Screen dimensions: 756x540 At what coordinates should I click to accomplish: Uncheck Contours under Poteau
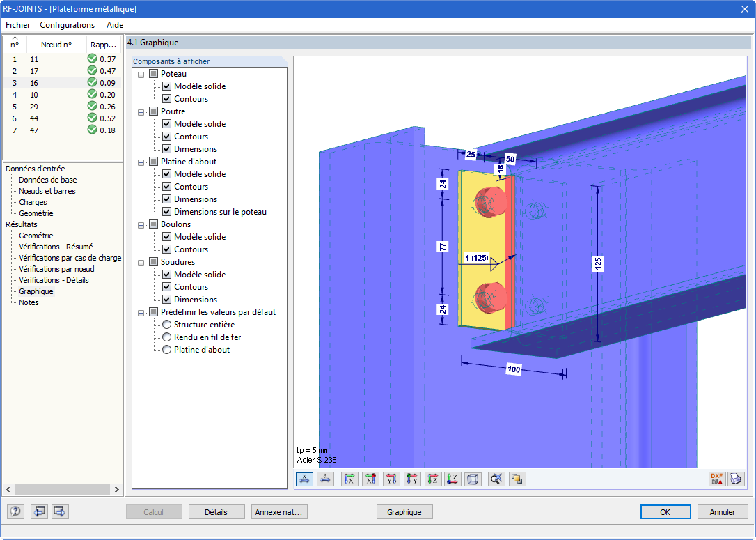167,99
